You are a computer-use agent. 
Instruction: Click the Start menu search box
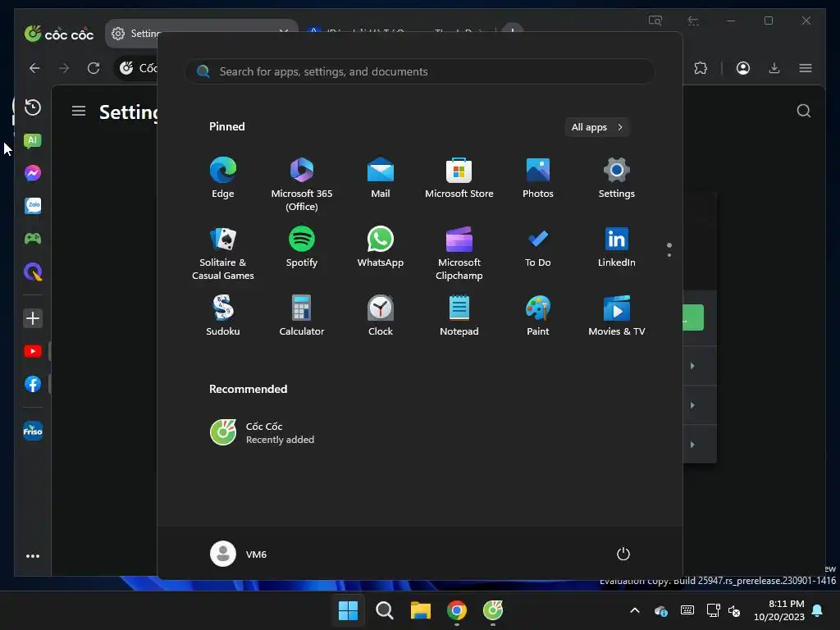(419, 71)
